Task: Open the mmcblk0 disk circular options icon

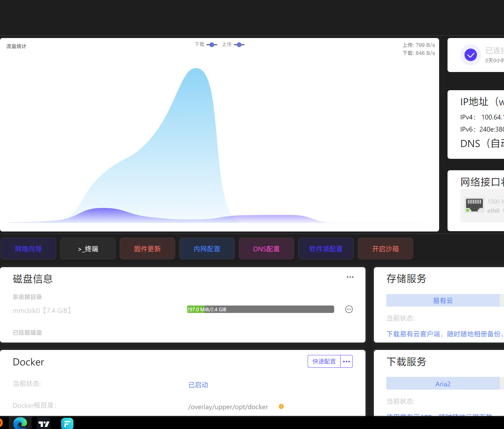Action: pos(349,309)
